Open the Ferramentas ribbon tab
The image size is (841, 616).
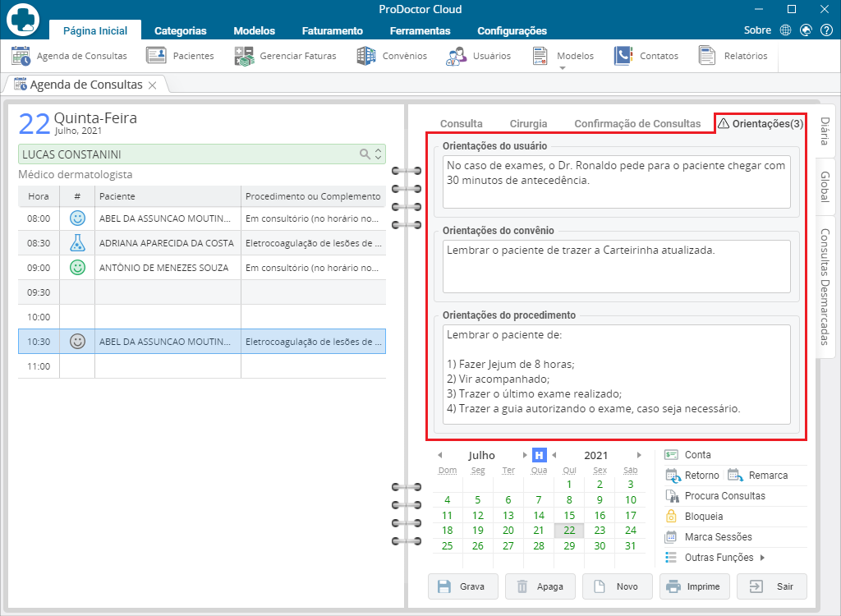pos(420,30)
